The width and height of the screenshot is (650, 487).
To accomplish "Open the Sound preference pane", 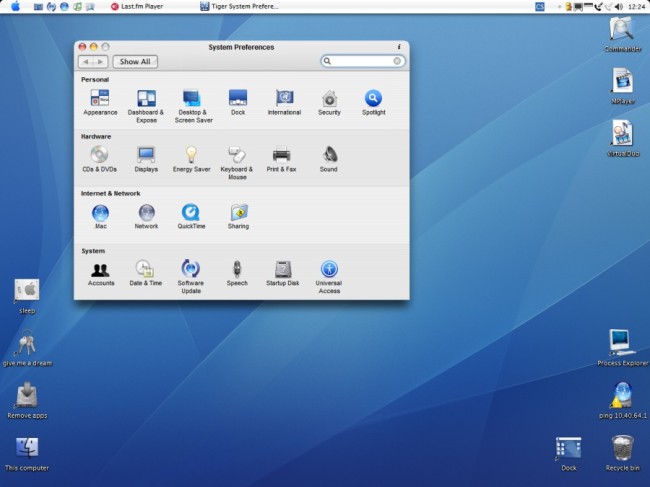I will pyautogui.click(x=329, y=160).
